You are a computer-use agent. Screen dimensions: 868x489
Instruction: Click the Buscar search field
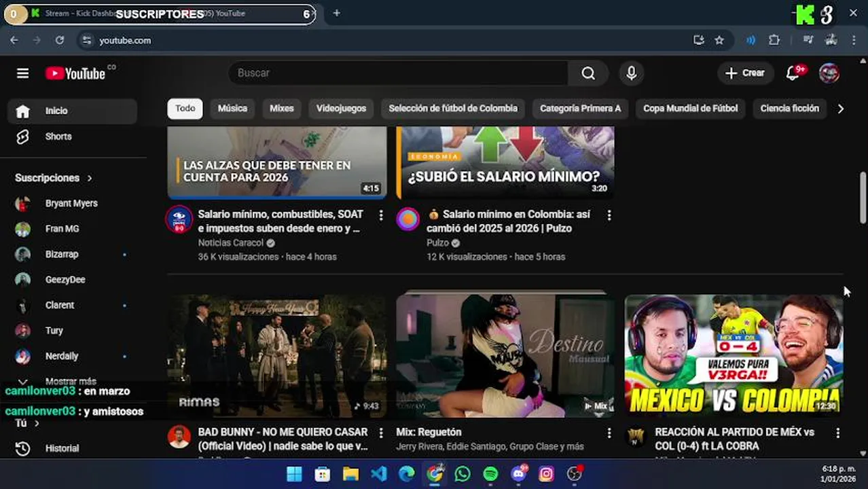click(398, 73)
